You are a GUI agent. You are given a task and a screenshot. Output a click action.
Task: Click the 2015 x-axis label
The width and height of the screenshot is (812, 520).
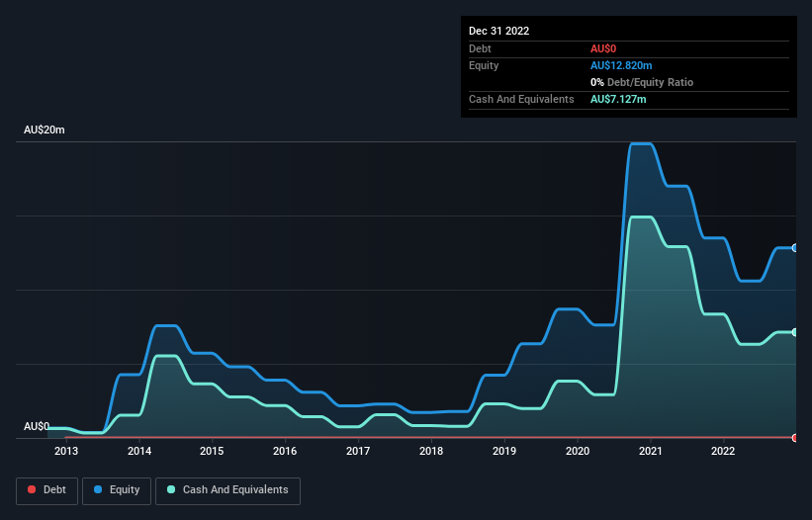click(212, 451)
